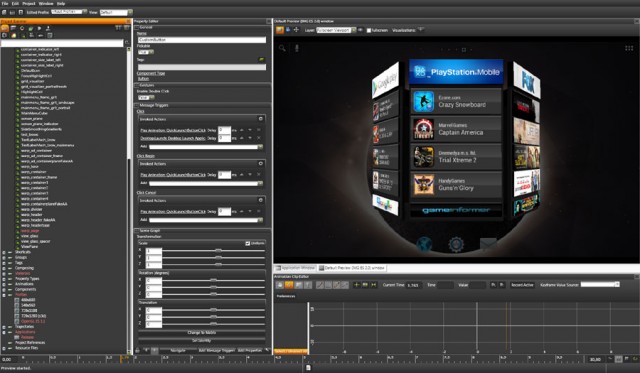The image size is (640, 373).
Task: Click the tags icon beside Tags field
Action: coord(261,60)
